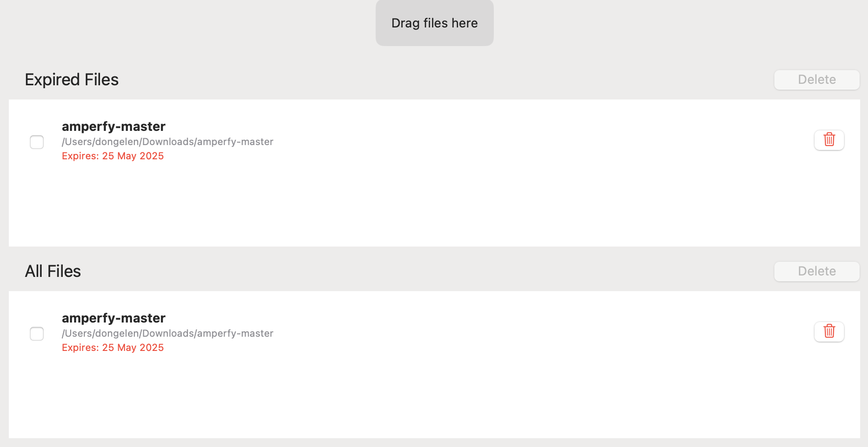This screenshot has height=447, width=868.
Task: Check the amperfy-master checkbox under All Files
Action: click(37, 334)
